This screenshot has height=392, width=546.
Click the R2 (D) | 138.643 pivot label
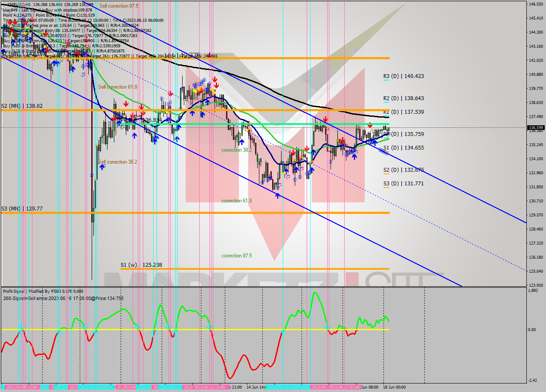point(403,98)
